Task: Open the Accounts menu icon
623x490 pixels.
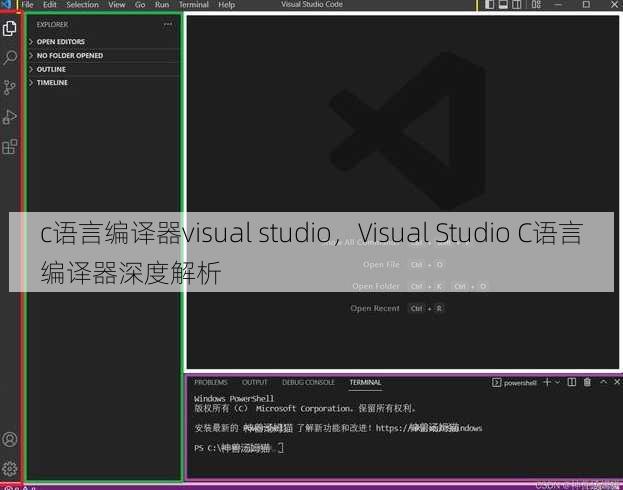Action: [x=10, y=440]
